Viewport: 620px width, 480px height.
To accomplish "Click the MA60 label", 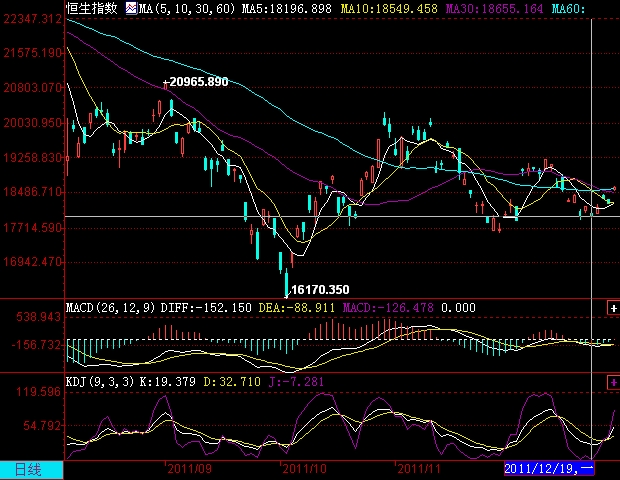I will click(568, 8).
